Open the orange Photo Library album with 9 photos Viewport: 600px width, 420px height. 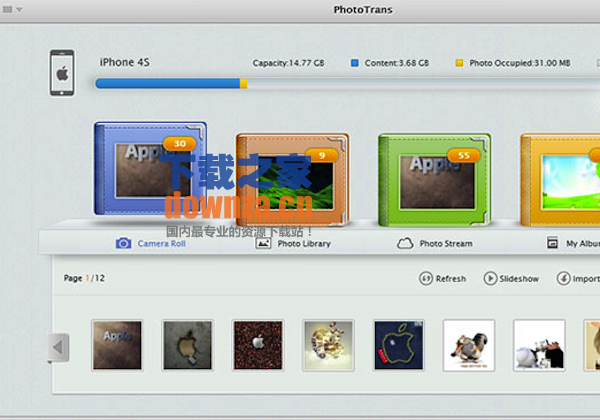(292, 180)
